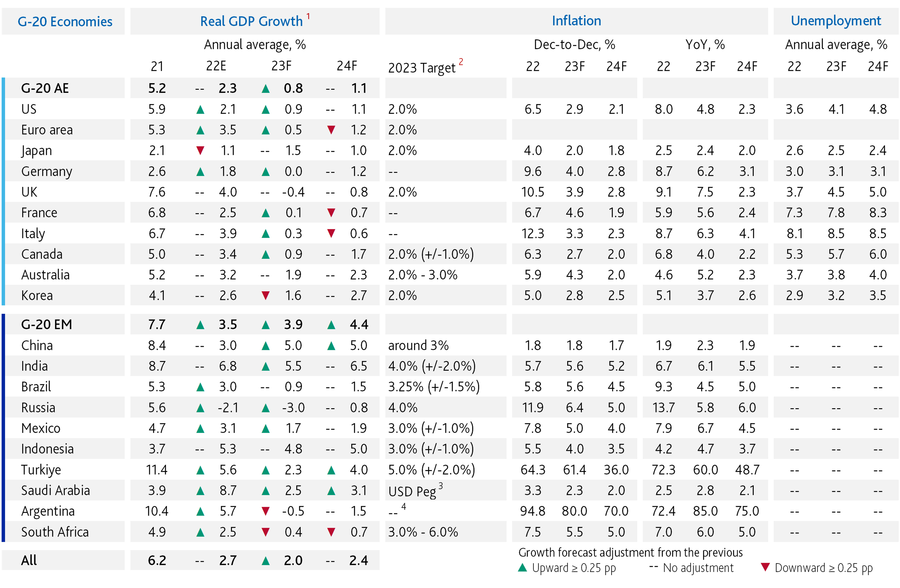Click Euro area's red 24F downward arrow
Screen dimensions: 900x588
(x=331, y=130)
